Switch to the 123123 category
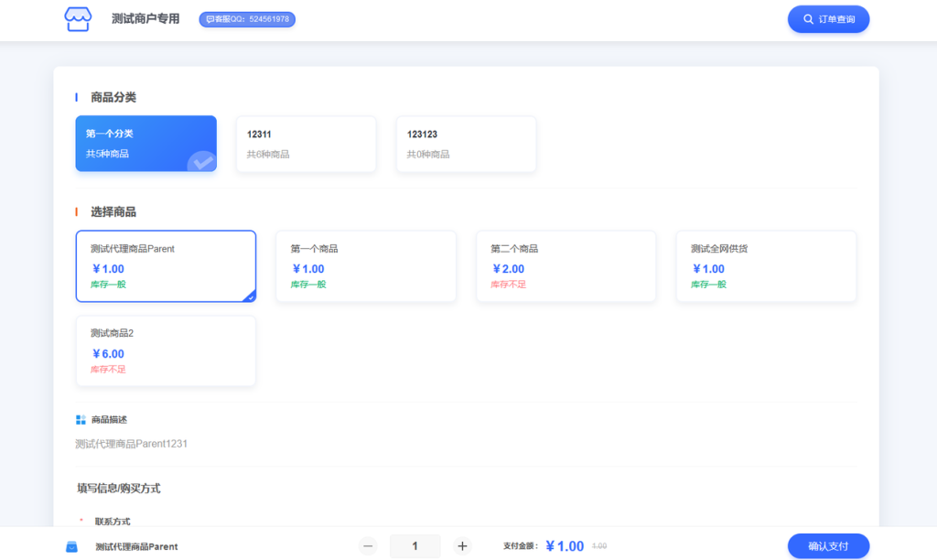937x560 pixels. click(x=466, y=144)
